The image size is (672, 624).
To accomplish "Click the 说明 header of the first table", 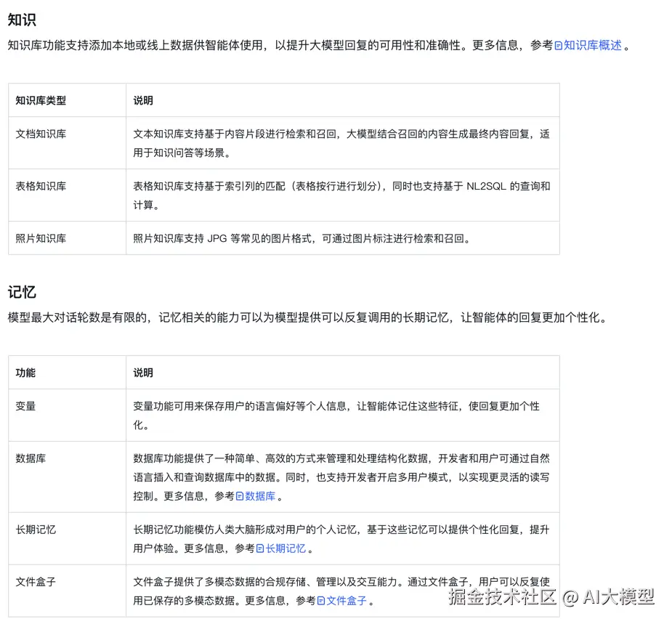I will pos(142,100).
